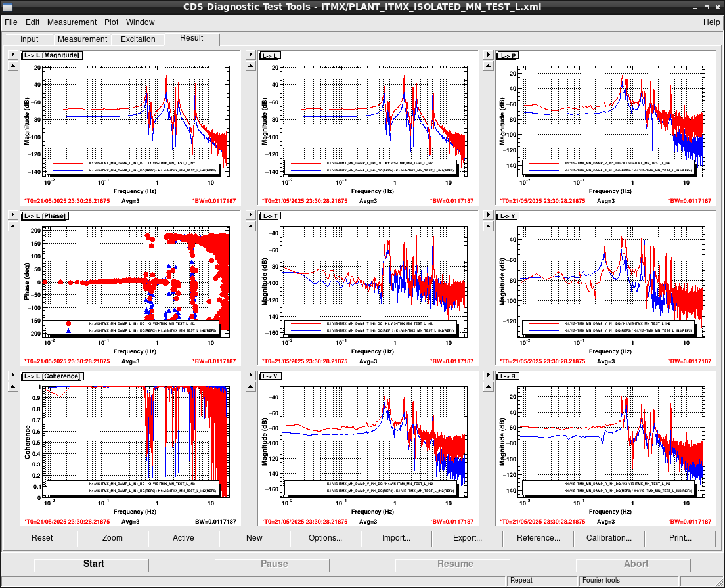Click the Reset button

coord(42,538)
